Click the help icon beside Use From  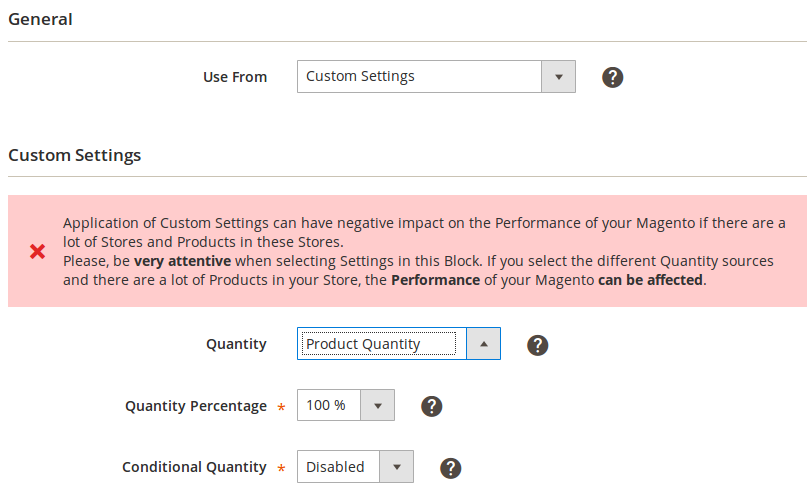613,77
